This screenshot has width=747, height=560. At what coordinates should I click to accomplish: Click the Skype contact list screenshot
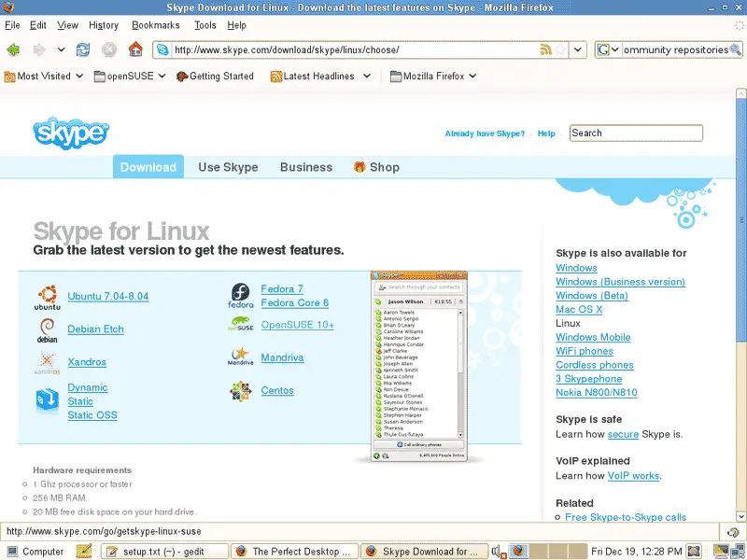[x=419, y=366]
